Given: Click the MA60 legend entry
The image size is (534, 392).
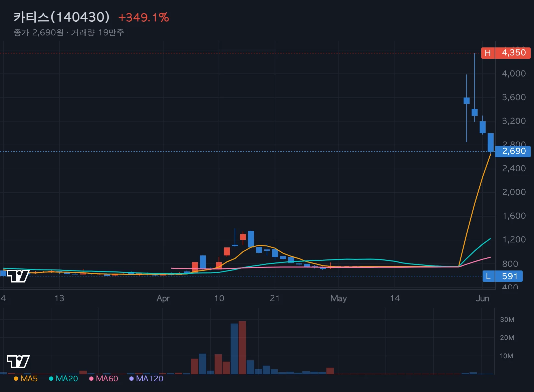Looking at the screenshot, I should [x=104, y=379].
